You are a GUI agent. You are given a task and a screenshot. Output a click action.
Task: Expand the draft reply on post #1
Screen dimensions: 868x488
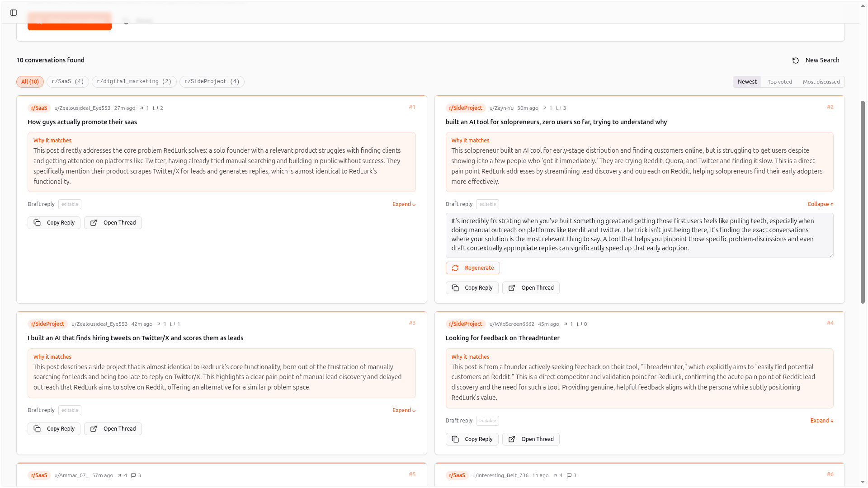click(x=403, y=204)
